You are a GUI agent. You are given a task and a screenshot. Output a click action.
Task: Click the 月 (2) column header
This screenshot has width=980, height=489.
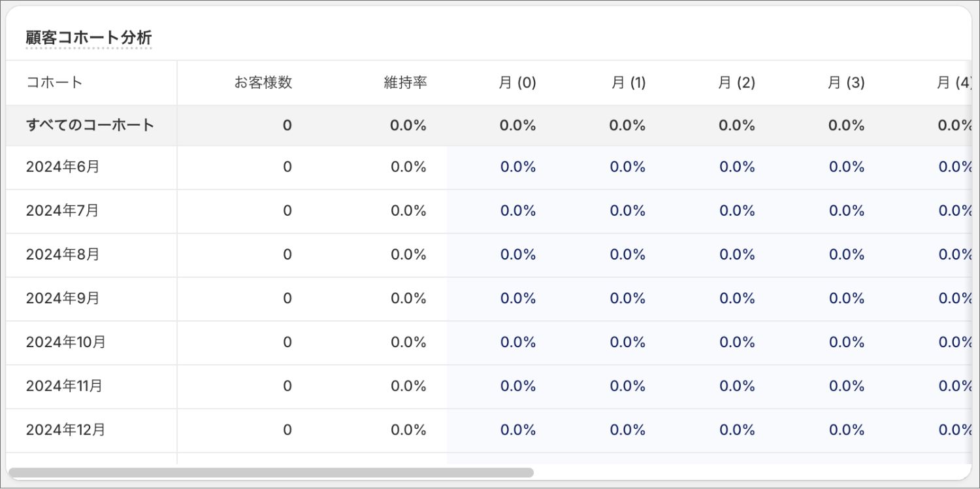point(737,82)
